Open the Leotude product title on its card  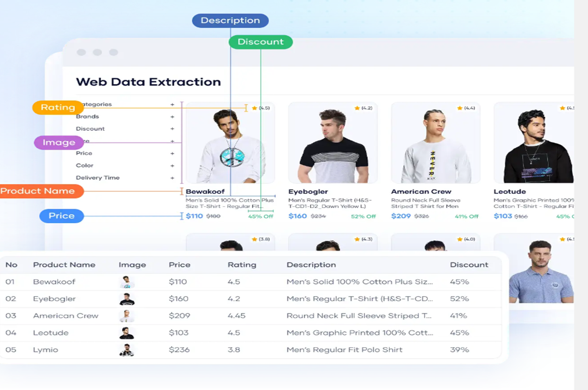(510, 192)
